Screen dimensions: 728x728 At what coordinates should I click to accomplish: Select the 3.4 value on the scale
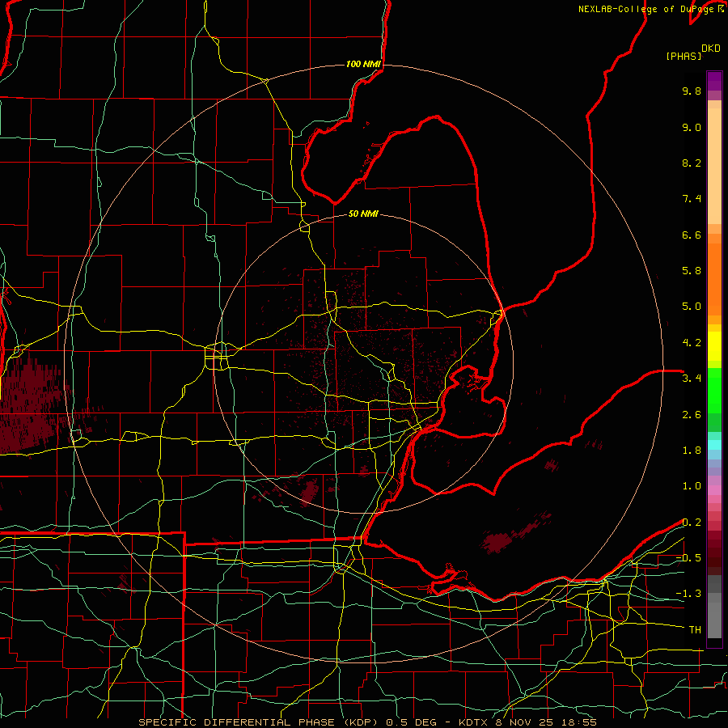click(692, 379)
